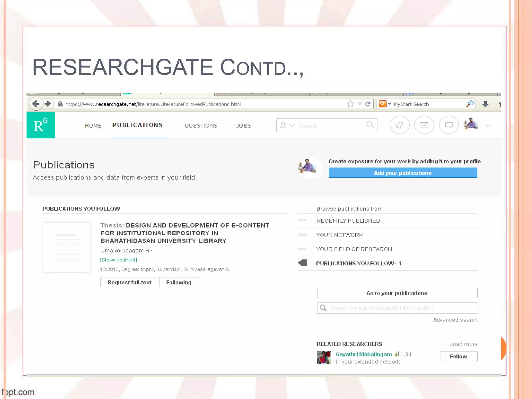Click the browser forward arrow
Image resolution: width=532 pixels, height=399 pixels.
click(48, 104)
